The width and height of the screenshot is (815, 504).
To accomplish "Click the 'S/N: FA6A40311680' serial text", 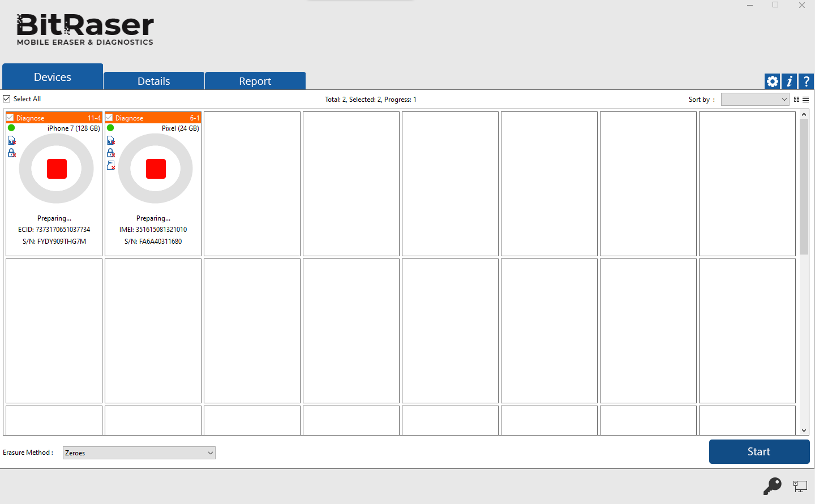I will [x=153, y=242].
